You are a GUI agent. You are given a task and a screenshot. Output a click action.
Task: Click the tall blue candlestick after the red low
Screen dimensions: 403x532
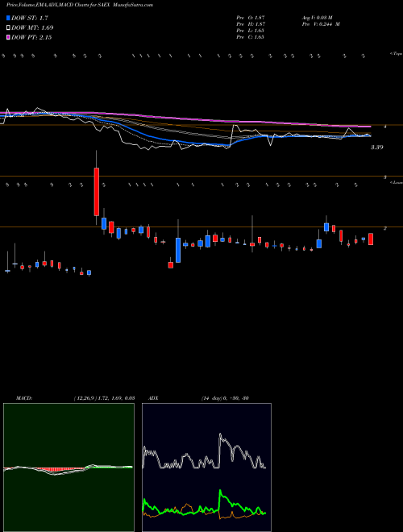[178, 250]
